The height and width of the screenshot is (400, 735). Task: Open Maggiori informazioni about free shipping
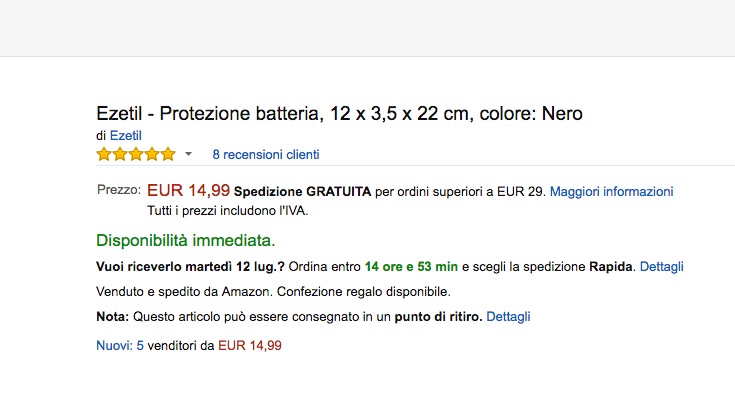point(611,191)
